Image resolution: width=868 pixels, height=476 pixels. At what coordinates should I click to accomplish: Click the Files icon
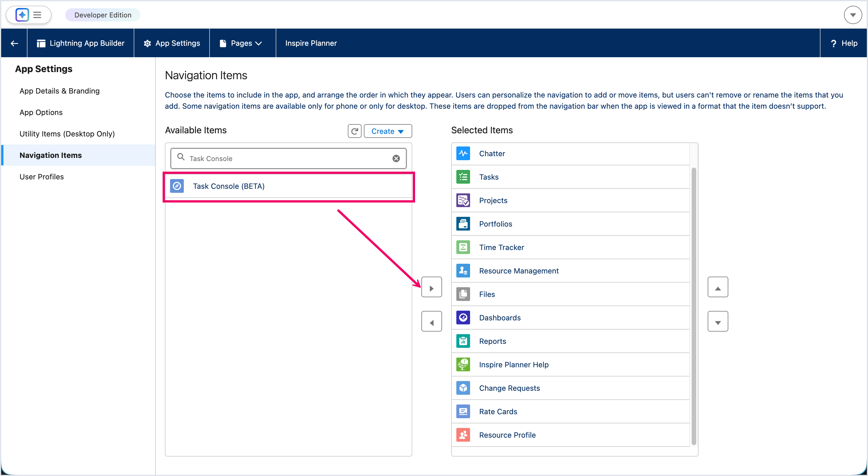click(463, 294)
